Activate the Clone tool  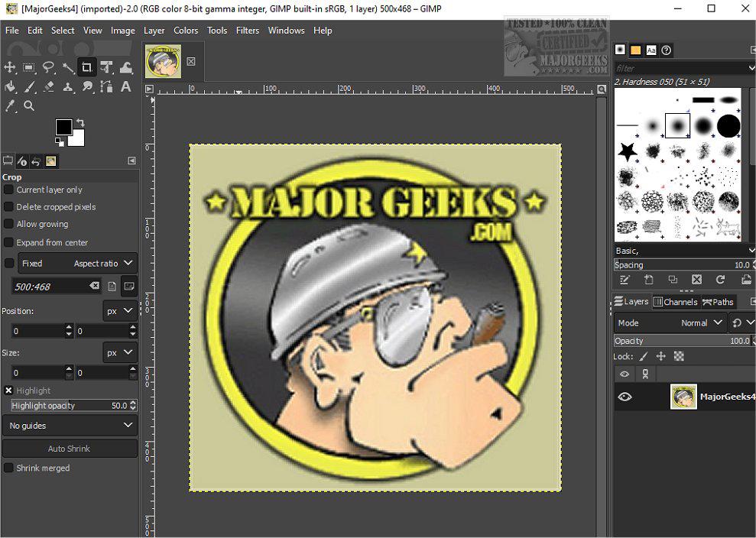click(x=68, y=86)
